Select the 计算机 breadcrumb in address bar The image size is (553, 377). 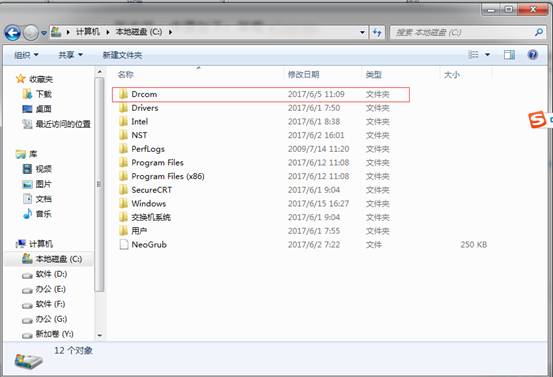(87, 32)
